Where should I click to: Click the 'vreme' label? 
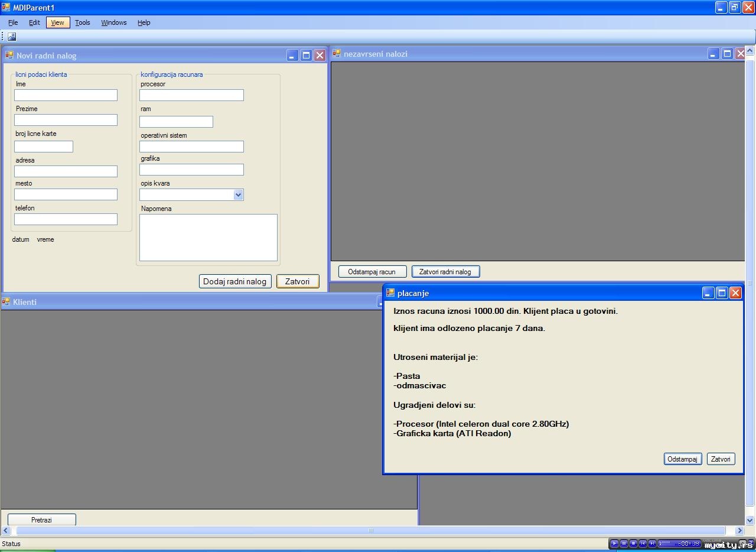[45, 239]
